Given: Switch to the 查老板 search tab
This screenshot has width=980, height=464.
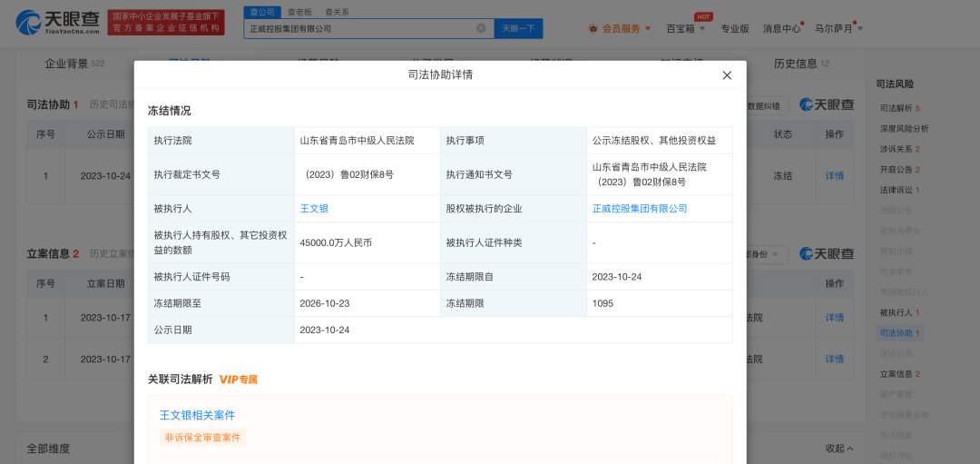Looking at the screenshot, I should [300, 12].
